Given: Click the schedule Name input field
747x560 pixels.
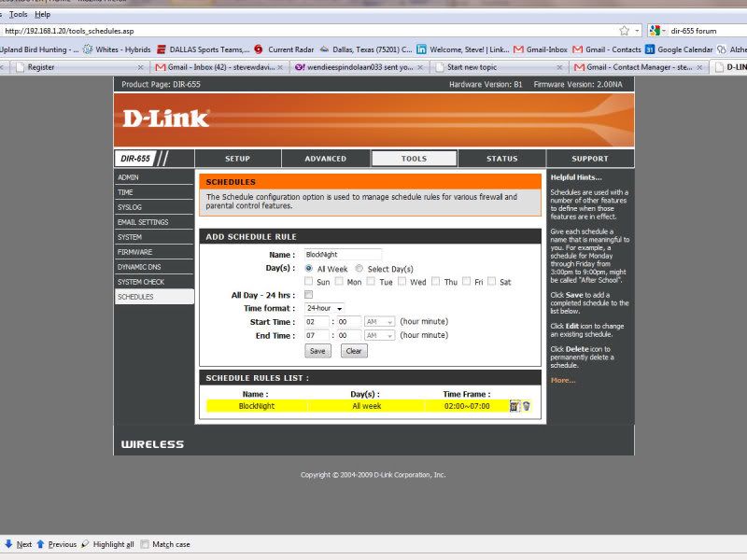Looking at the screenshot, I should [343, 255].
